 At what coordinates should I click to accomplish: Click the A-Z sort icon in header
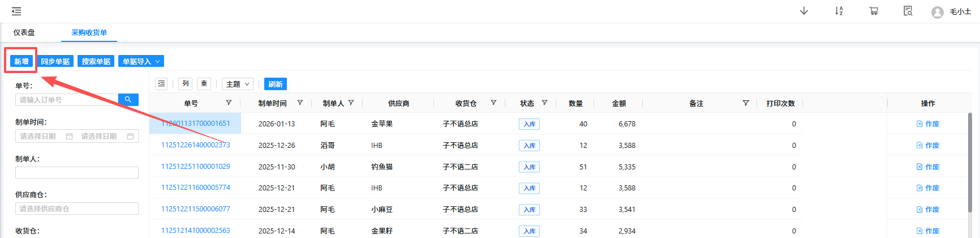839,11
